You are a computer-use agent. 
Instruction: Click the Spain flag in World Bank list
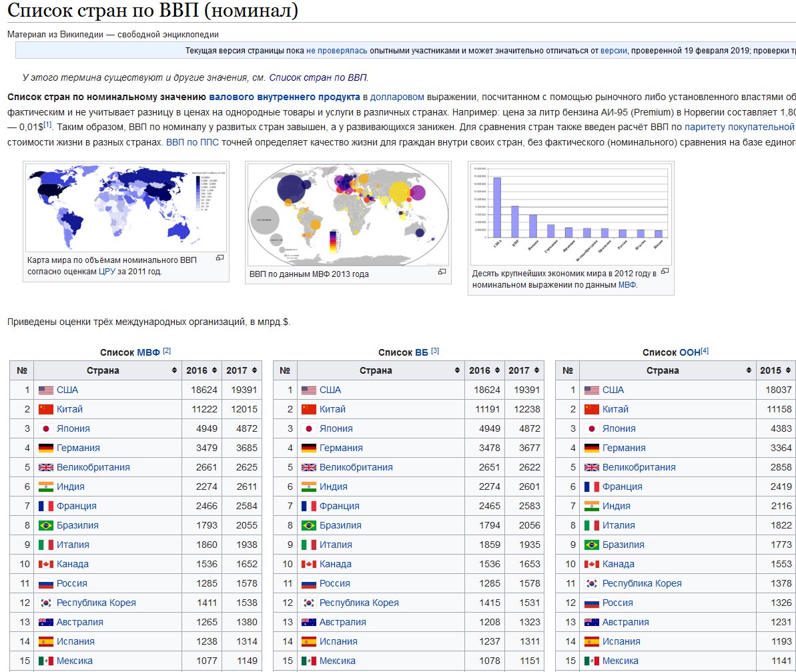coord(309,641)
